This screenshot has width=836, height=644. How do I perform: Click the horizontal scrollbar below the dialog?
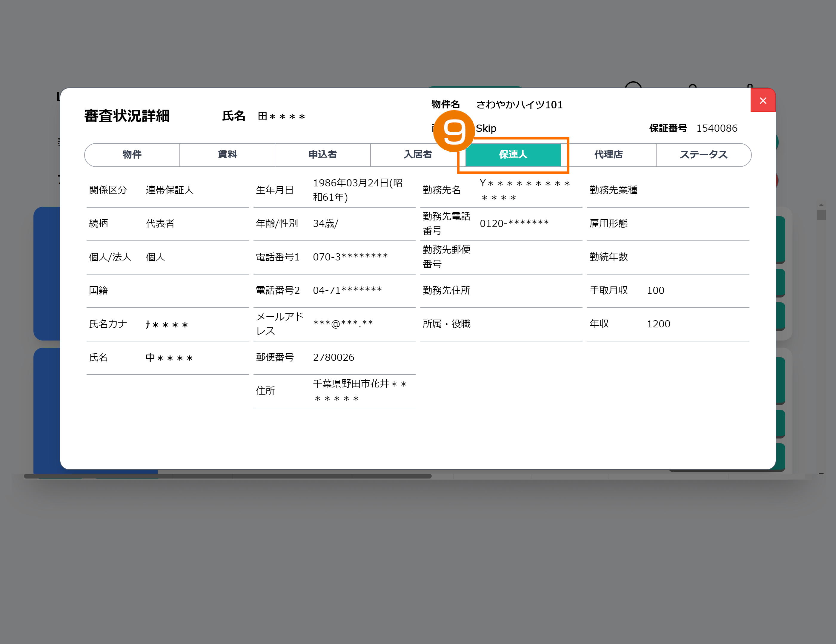coord(228,476)
